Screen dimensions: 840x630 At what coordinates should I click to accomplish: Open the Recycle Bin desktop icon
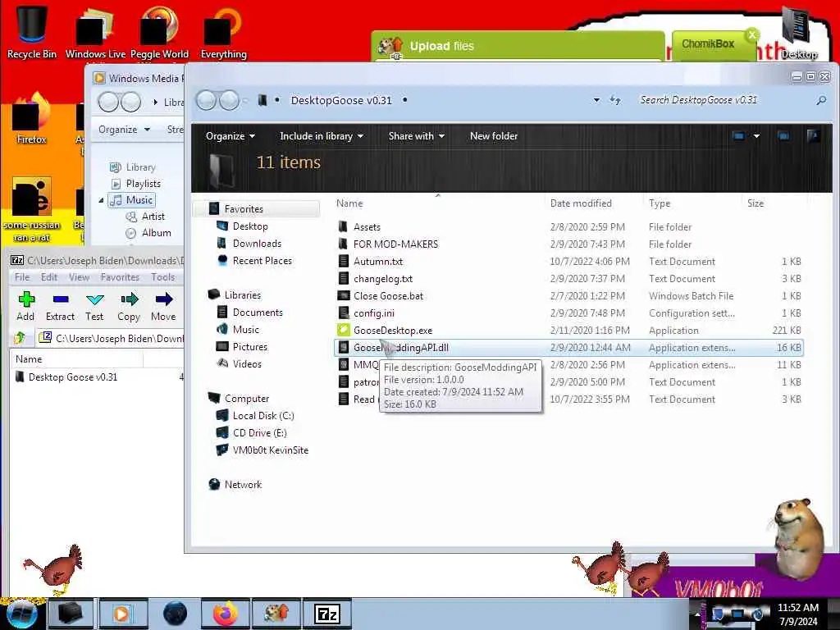click(x=31, y=31)
